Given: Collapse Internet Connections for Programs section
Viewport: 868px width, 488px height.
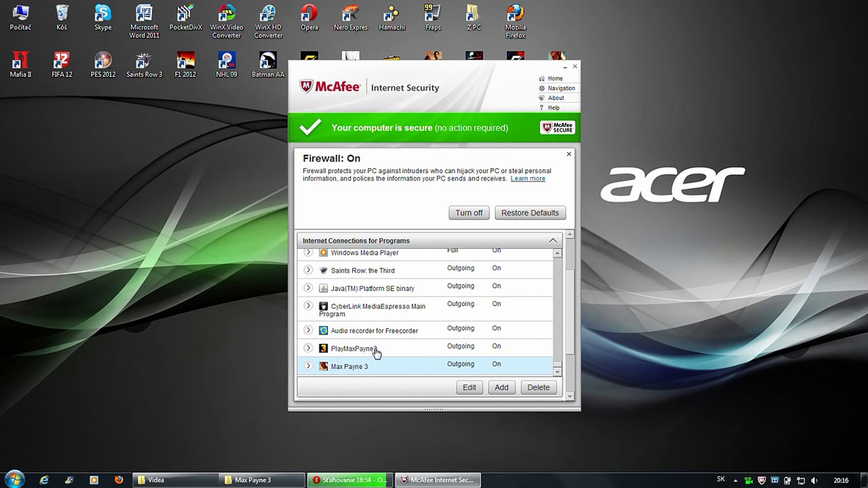Looking at the screenshot, I should 552,240.
